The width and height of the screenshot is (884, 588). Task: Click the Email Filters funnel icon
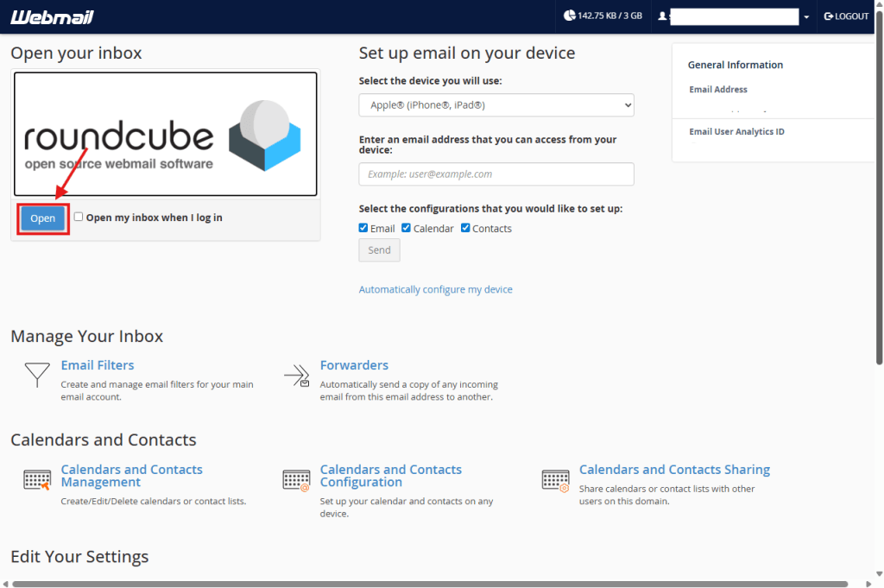click(x=36, y=375)
